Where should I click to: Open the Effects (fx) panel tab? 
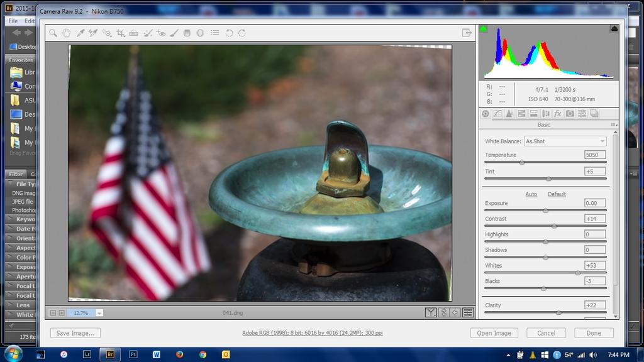point(557,114)
